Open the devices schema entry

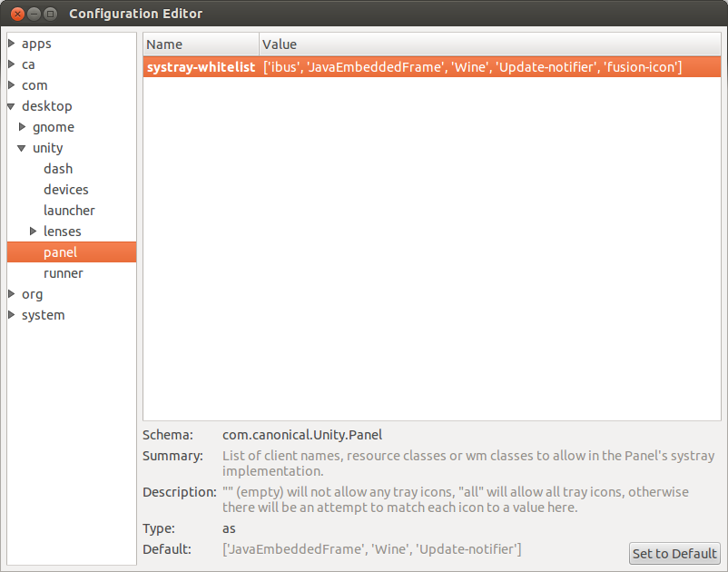tap(66, 190)
